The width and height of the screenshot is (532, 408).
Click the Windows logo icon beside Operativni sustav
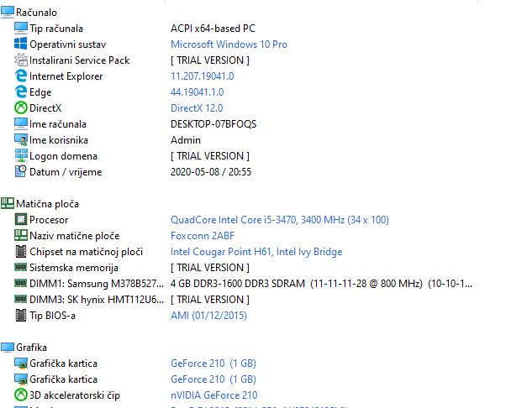coord(21,44)
